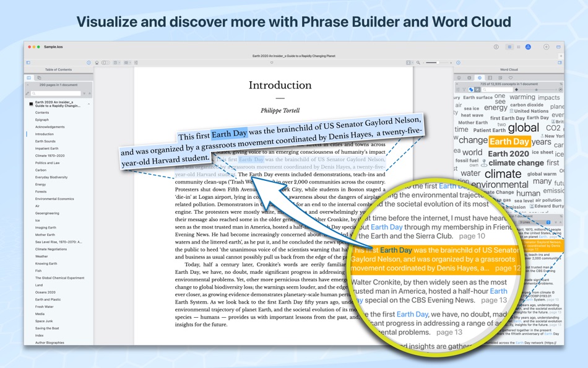588x368 pixels.
Task: Open the Impatient Earth chapter
Action: point(46,148)
